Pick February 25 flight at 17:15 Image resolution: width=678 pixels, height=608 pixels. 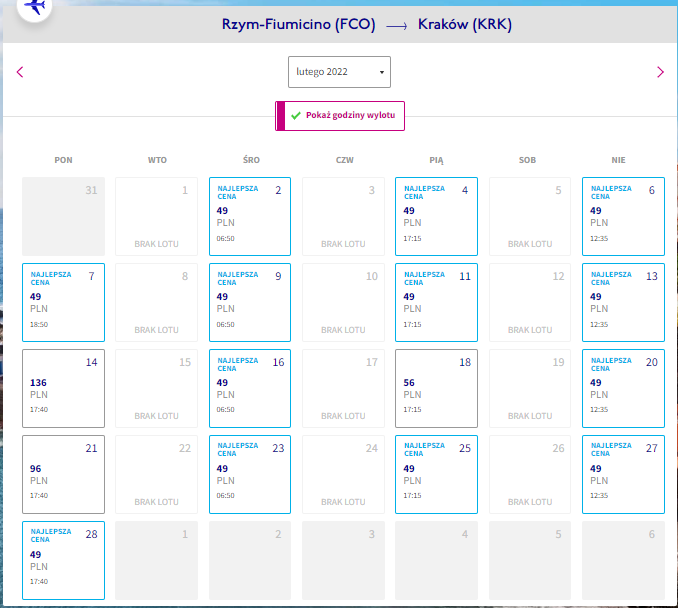point(436,474)
